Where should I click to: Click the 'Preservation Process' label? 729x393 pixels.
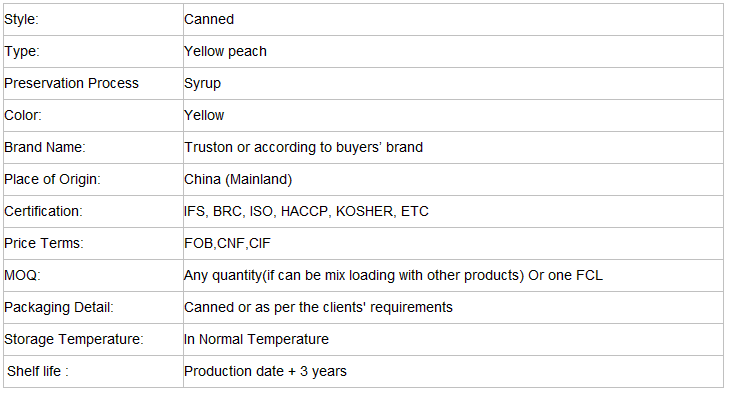point(71,83)
